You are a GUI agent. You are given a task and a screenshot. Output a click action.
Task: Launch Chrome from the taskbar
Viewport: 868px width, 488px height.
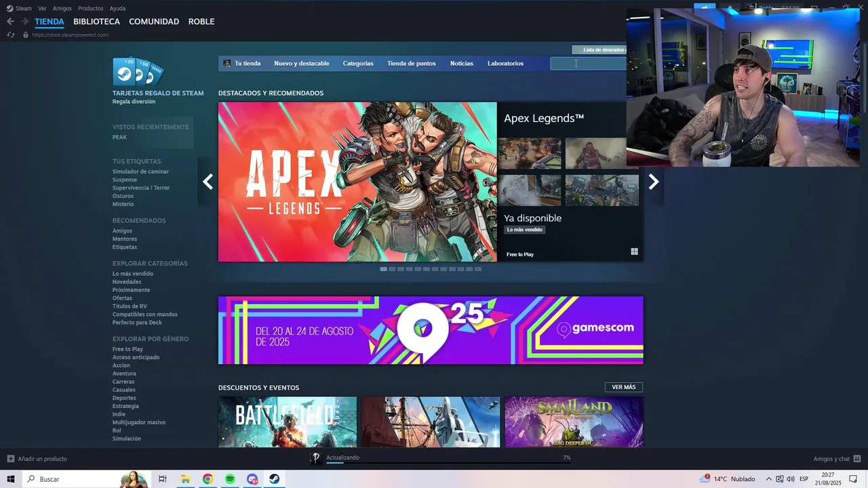[x=208, y=479]
